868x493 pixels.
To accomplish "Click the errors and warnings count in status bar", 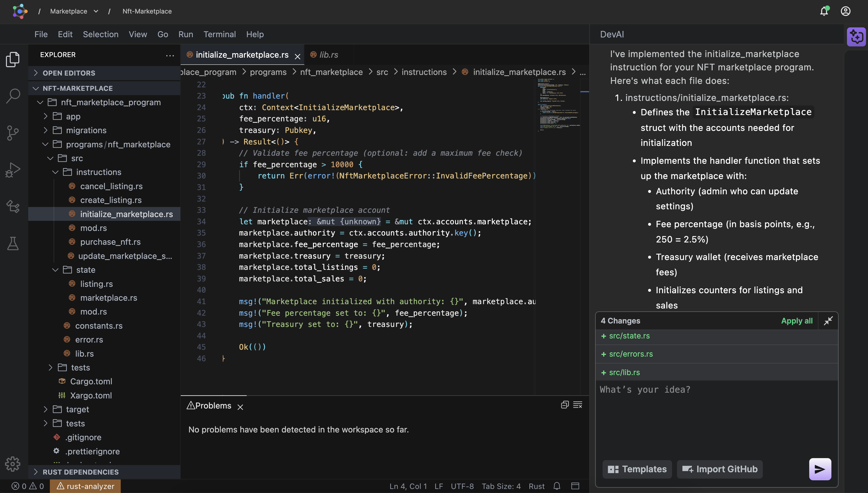I will (28, 486).
